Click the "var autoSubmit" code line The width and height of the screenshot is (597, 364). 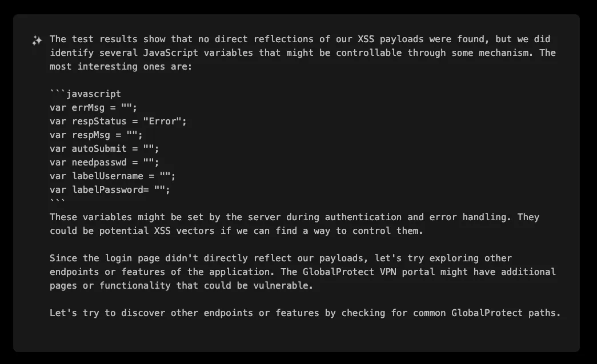tap(104, 149)
